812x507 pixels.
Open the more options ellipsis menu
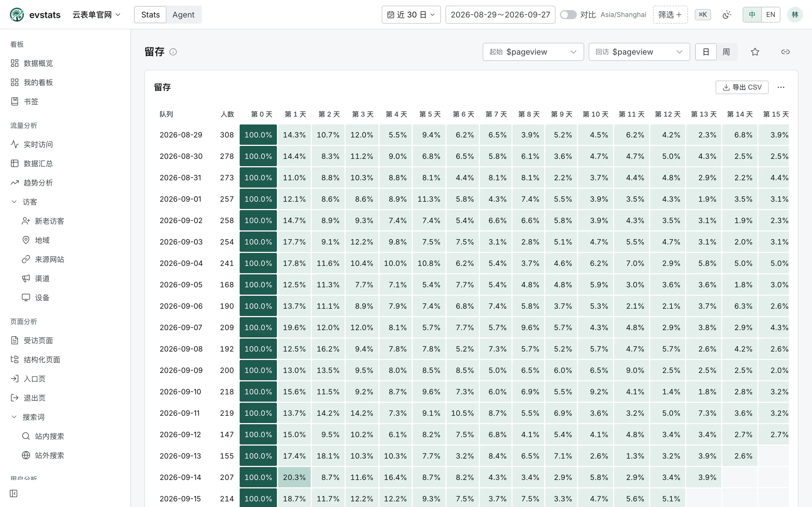click(781, 87)
